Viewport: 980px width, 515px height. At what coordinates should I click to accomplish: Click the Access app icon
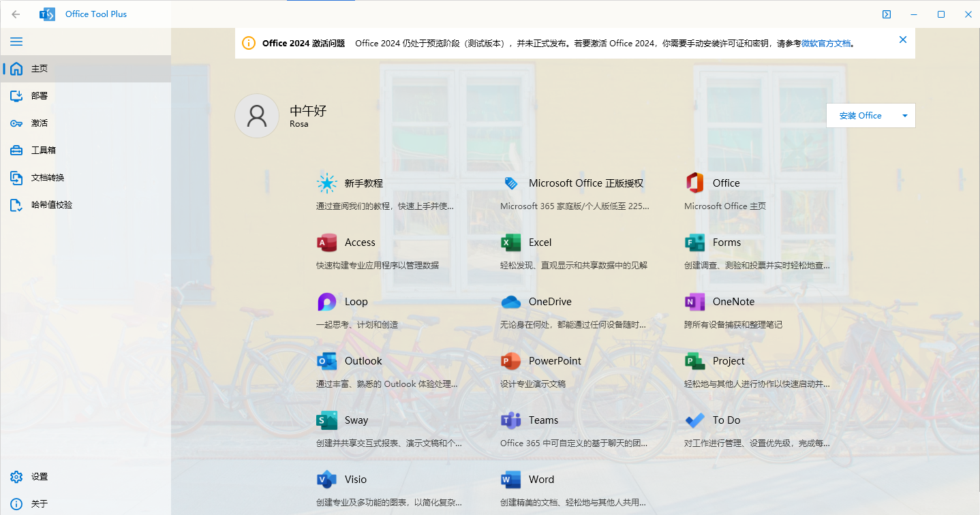[x=327, y=243]
